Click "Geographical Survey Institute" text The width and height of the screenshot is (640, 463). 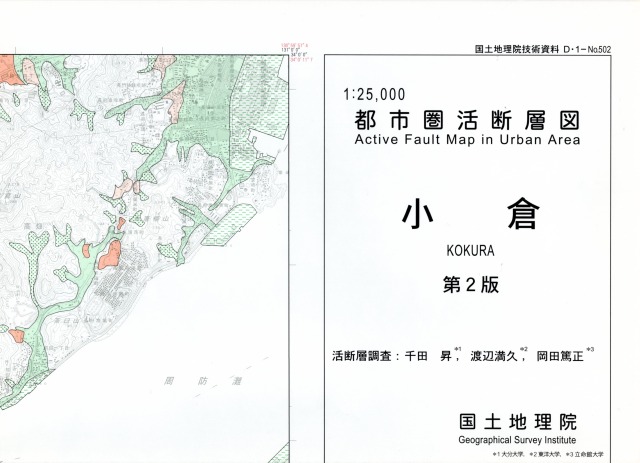(x=517, y=440)
